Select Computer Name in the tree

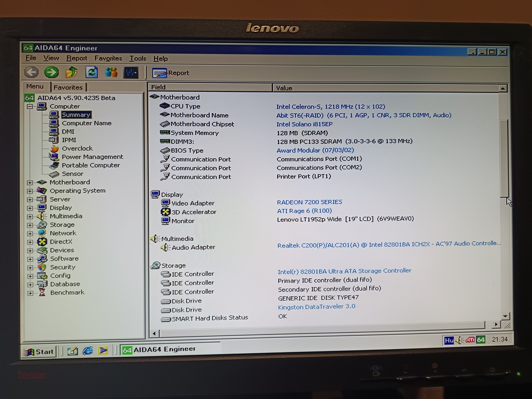pyautogui.click(x=87, y=123)
